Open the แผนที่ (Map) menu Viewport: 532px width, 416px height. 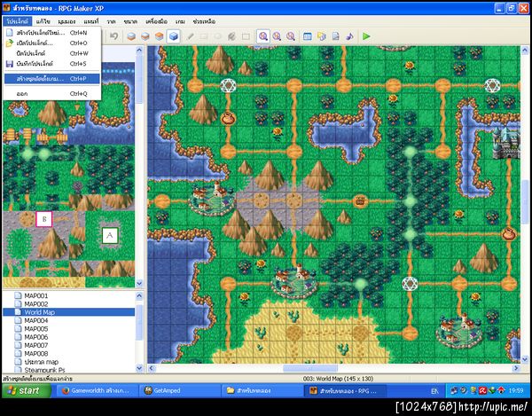coord(91,21)
